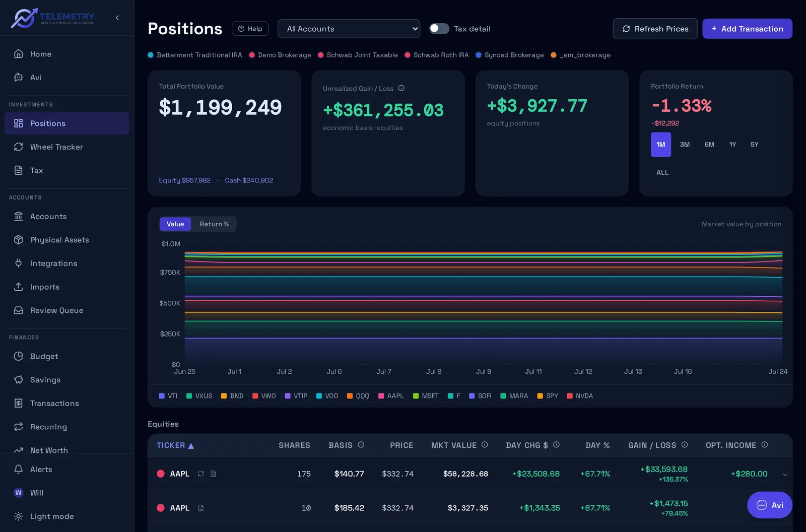Select the 3M return period

685,145
